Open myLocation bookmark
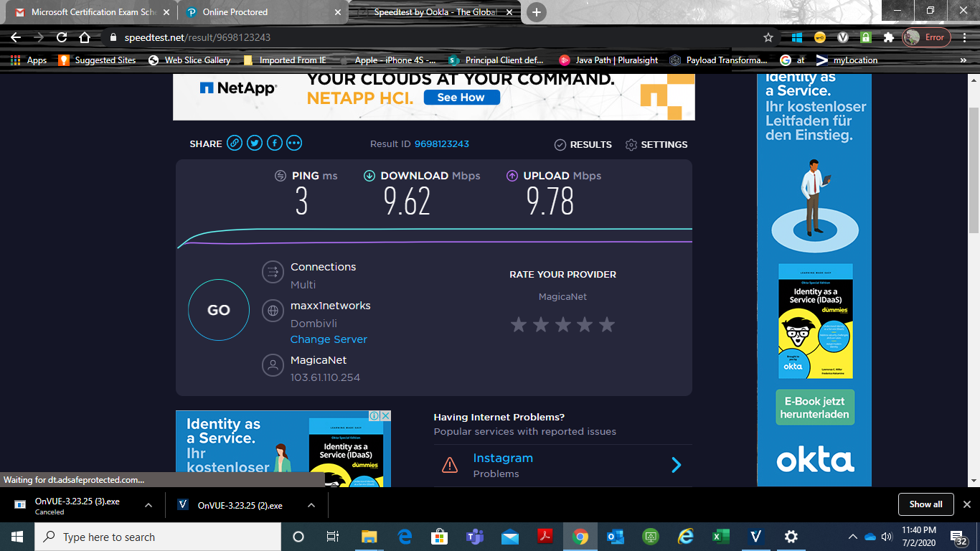The width and height of the screenshot is (980, 551). (x=847, y=60)
